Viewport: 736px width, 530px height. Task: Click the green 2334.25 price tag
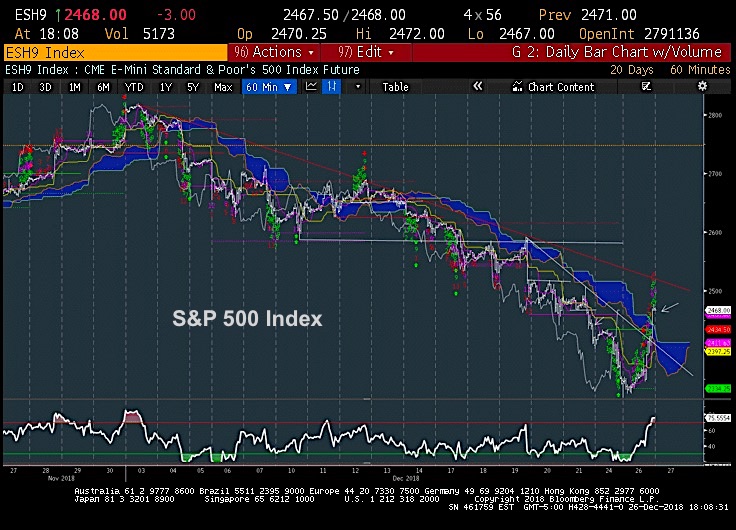[x=719, y=389]
